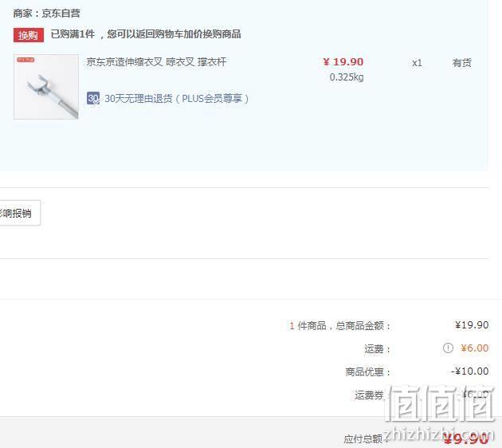The height and width of the screenshot is (448, 502).
Task: Click the 0.325kg weight text
Action: coord(347,77)
